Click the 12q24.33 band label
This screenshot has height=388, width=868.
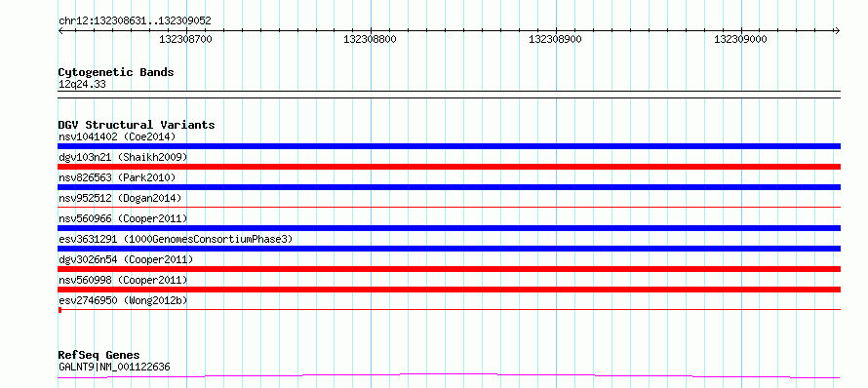(82, 85)
